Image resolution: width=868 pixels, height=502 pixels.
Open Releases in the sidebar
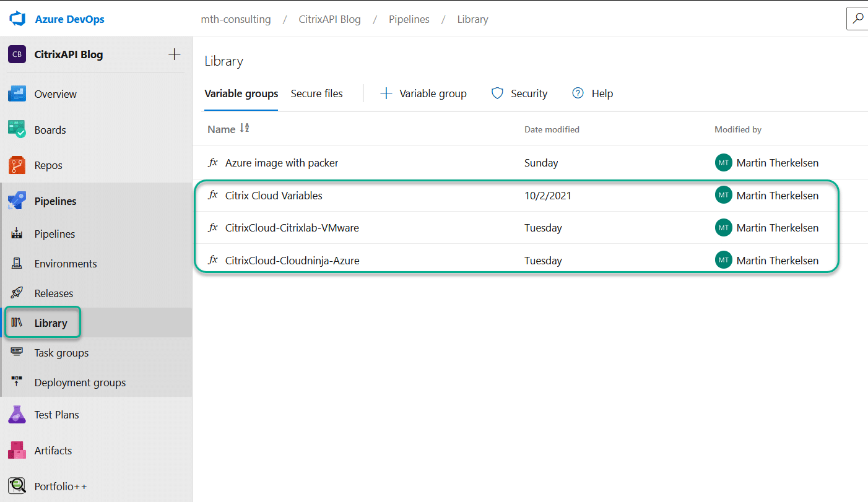click(54, 293)
